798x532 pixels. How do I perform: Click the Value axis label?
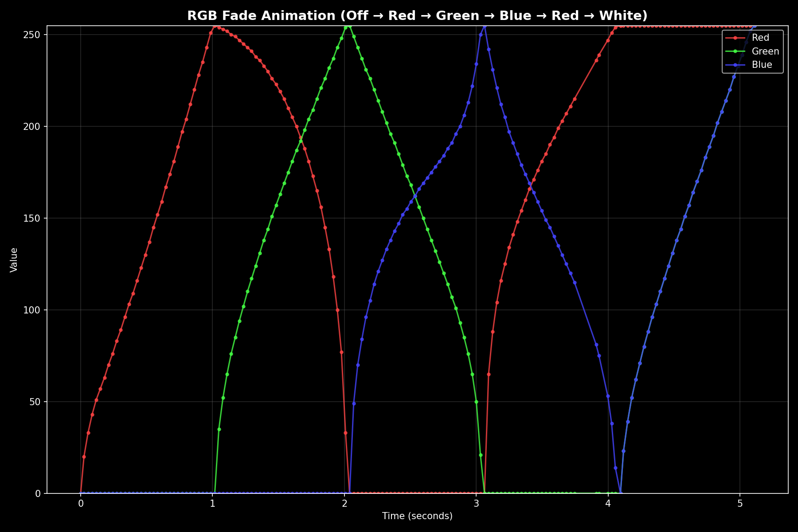13,259
